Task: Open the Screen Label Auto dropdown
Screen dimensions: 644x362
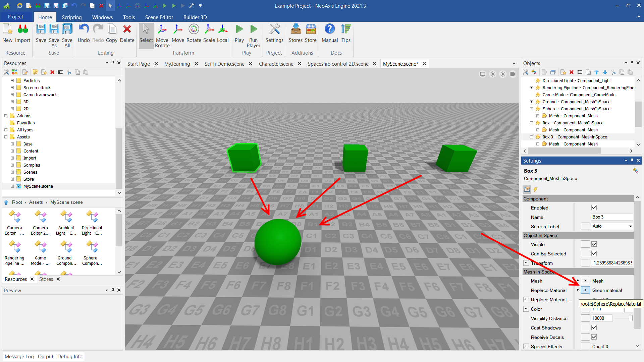Action: pyautogui.click(x=611, y=226)
